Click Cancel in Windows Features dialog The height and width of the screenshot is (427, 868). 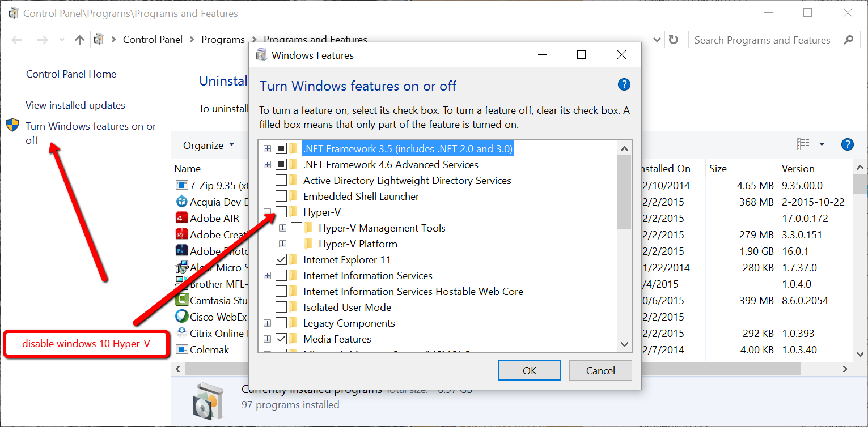click(600, 370)
